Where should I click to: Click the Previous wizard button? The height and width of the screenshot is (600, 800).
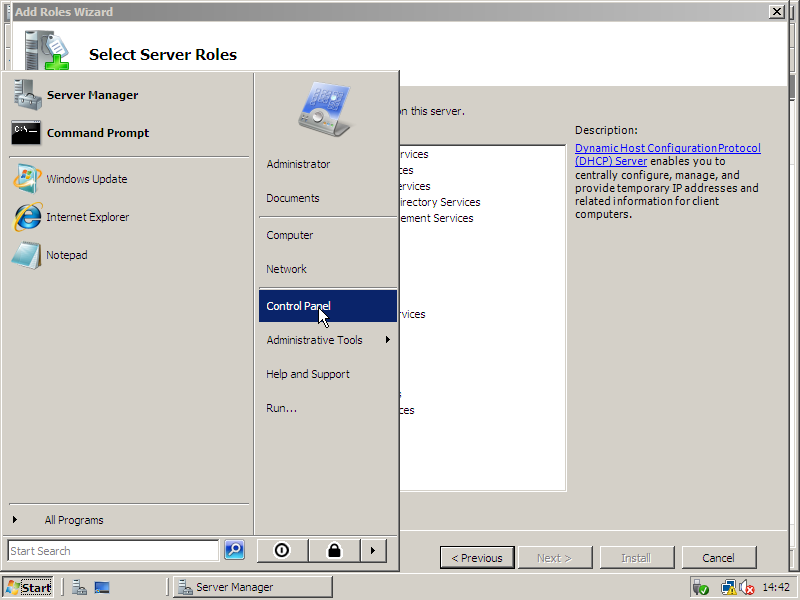point(477,558)
